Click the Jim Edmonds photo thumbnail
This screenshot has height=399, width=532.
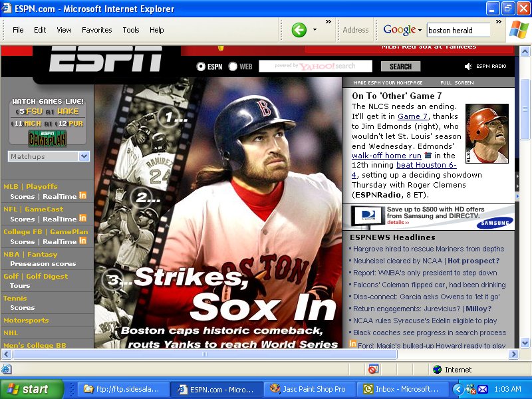(487, 134)
